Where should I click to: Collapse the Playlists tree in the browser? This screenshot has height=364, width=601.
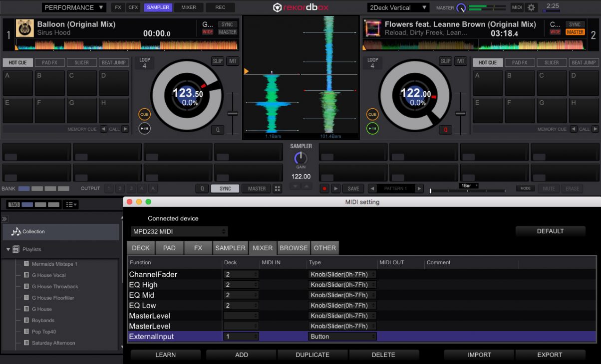[x=8, y=249]
